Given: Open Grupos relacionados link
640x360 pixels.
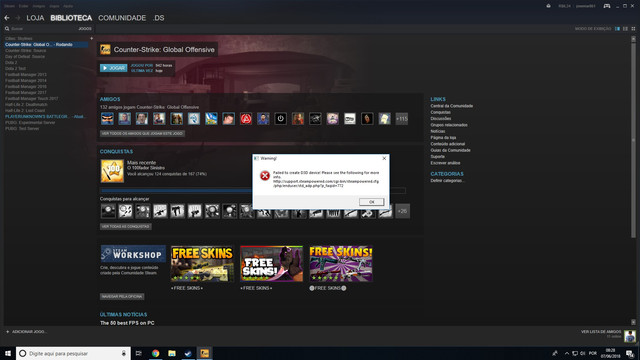Looking at the screenshot, I should (449, 125).
